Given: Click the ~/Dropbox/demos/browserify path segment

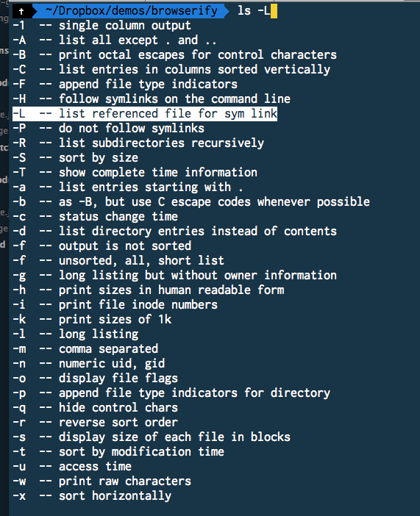Looking at the screenshot, I should coord(132,11).
